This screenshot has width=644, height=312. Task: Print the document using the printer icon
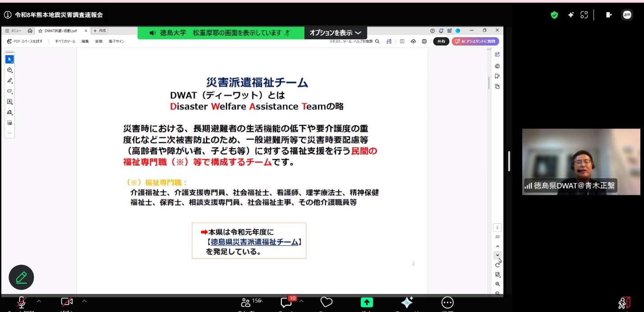(x=424, y=41)
